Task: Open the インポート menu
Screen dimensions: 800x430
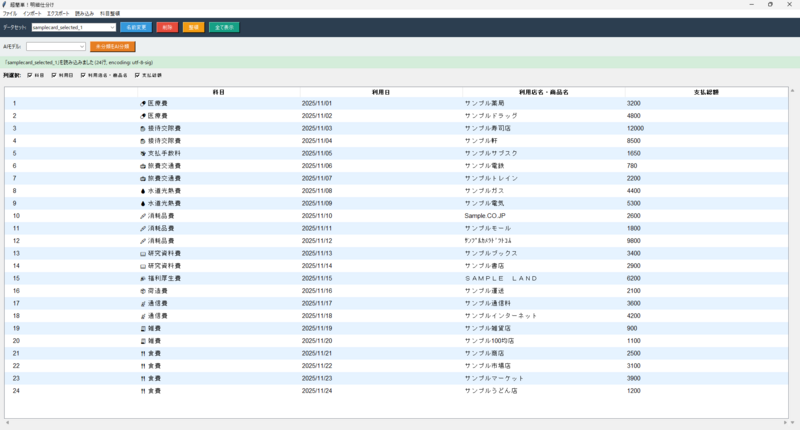Action: pyautogui.click(x=32, y=13)
